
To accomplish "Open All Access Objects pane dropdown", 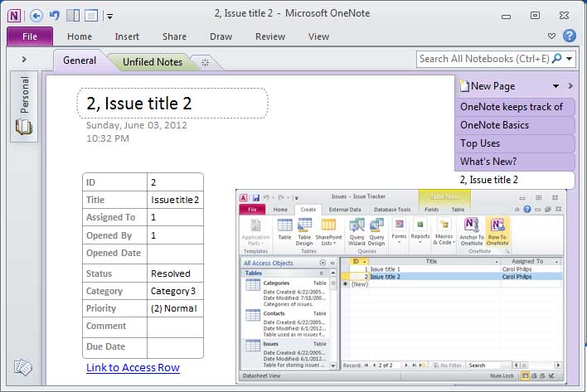I will [323, 263].
